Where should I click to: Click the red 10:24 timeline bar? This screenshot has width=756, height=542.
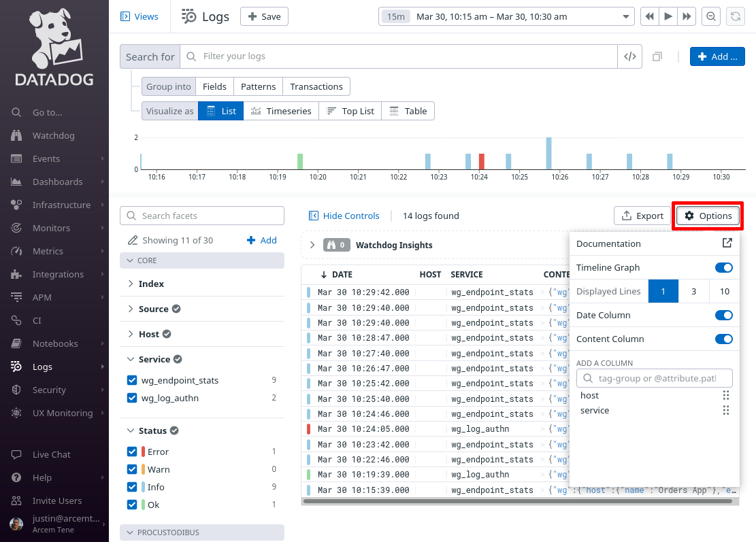point(481,161)
